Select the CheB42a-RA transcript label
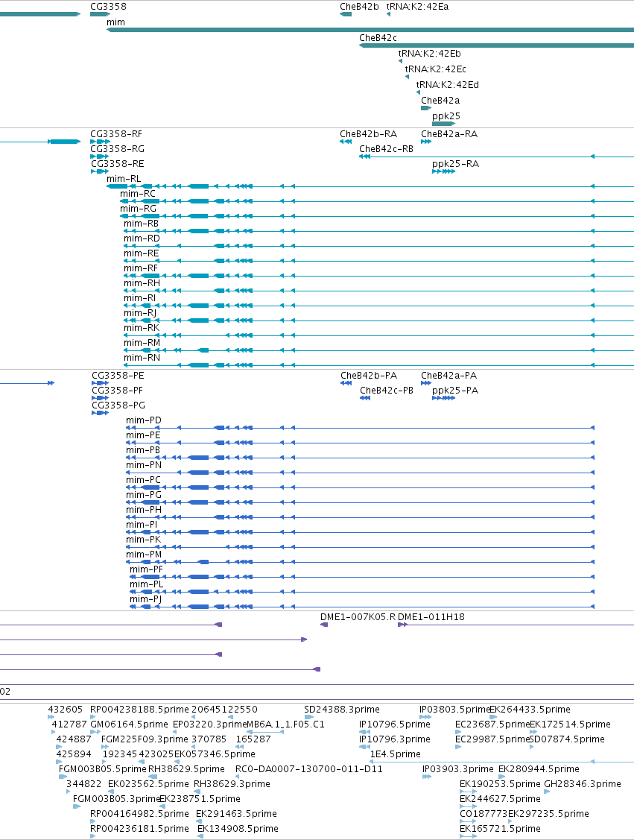The height and width of the screenshot is (840, 634). coord(449,134)
